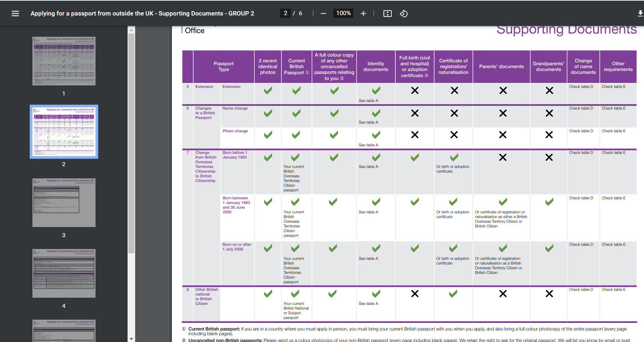Click "Parents' documents" column header
Viewport: 644px width, 342px height.
501,66
